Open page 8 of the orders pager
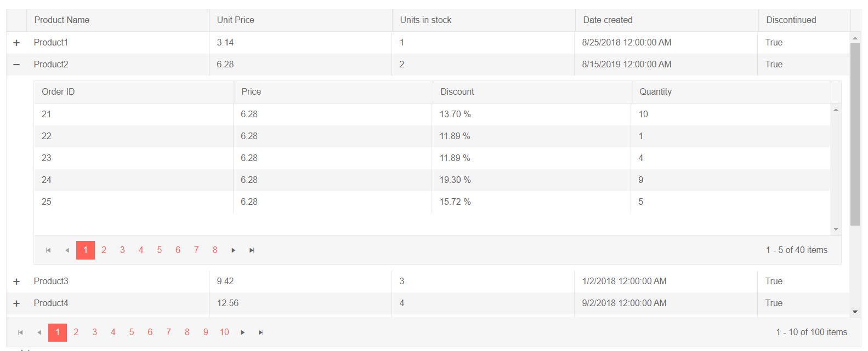 pyautogui.click(x=215, y=250)
